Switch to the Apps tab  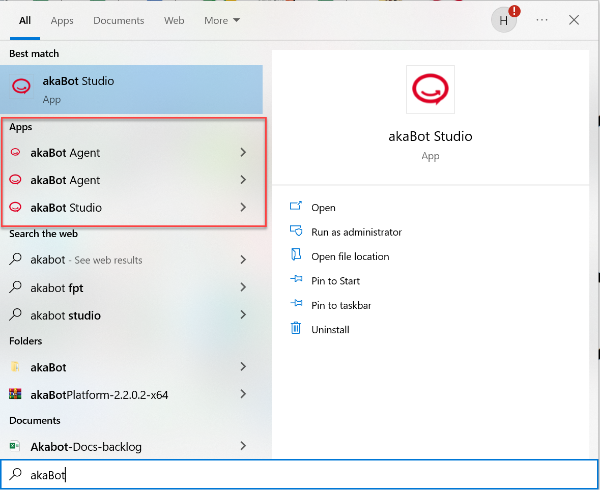coord(62,21)
